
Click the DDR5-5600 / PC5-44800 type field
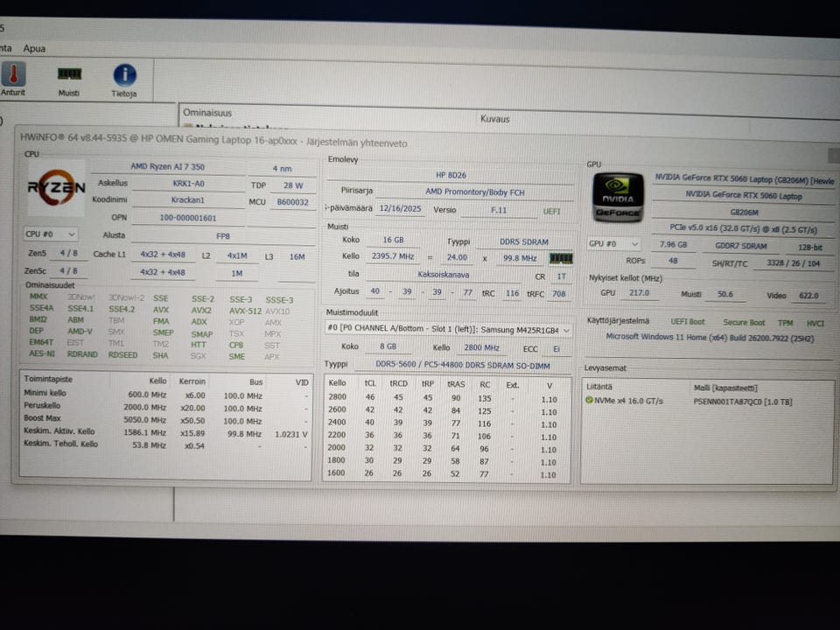click(x=463, y=366)
